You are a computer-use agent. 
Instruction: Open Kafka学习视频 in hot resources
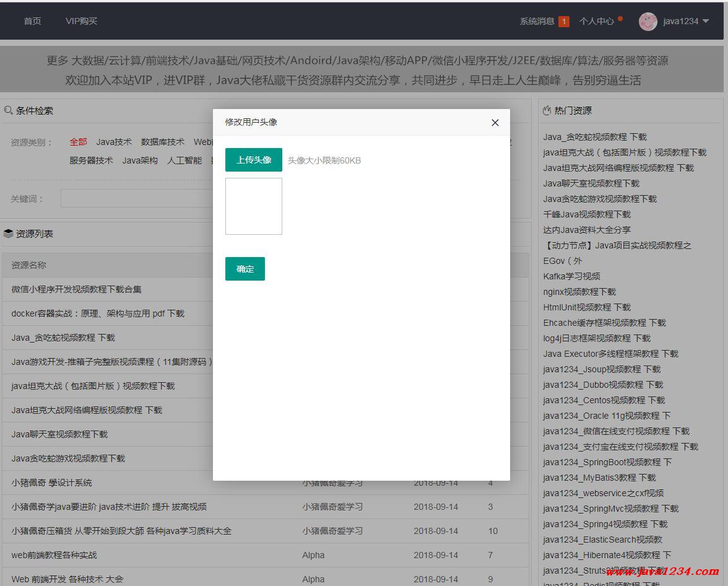(x=571, y=276)
